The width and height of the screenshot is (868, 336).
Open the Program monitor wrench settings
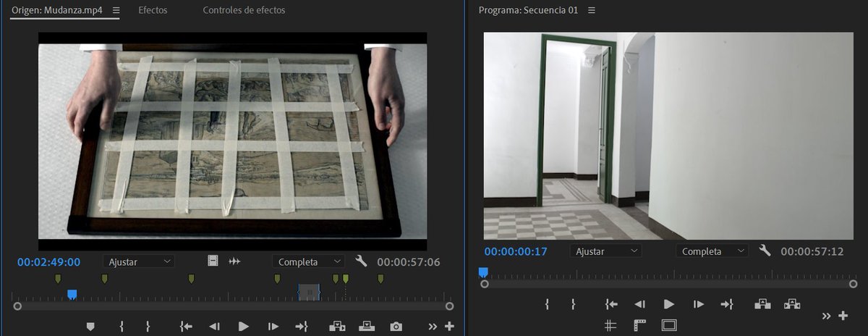tap(765, 251)
